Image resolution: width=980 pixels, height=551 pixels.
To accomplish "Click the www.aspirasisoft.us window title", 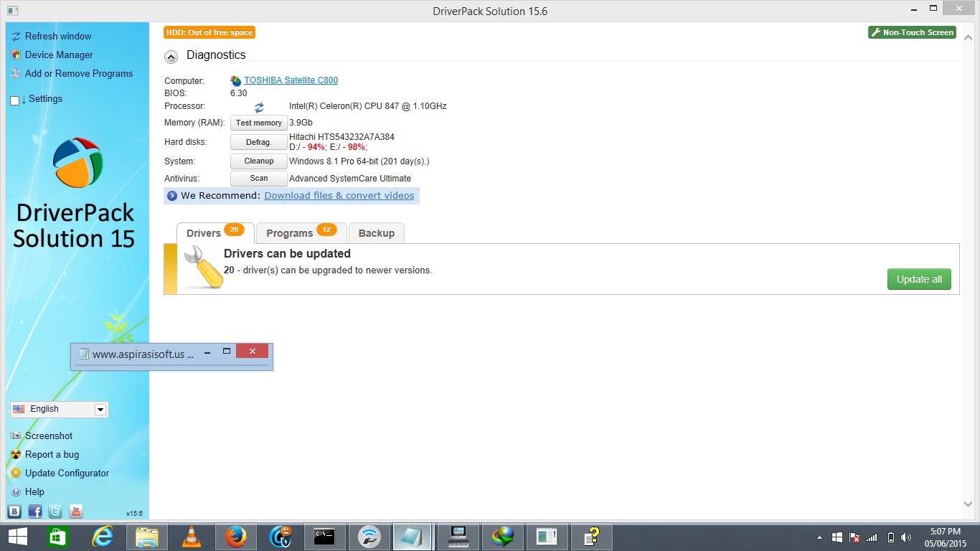I will (x=143, y=354).
